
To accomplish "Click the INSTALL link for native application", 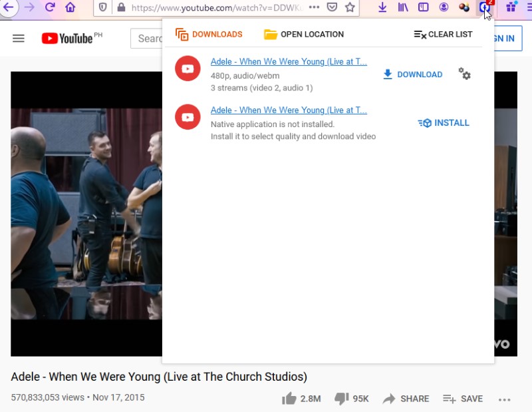I will point(444,122).
